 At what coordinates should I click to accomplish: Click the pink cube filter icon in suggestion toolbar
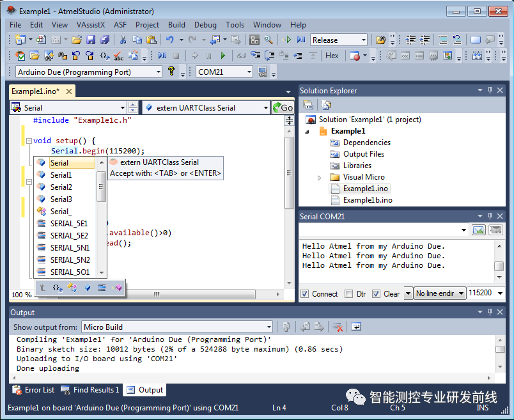pos(117,288)
